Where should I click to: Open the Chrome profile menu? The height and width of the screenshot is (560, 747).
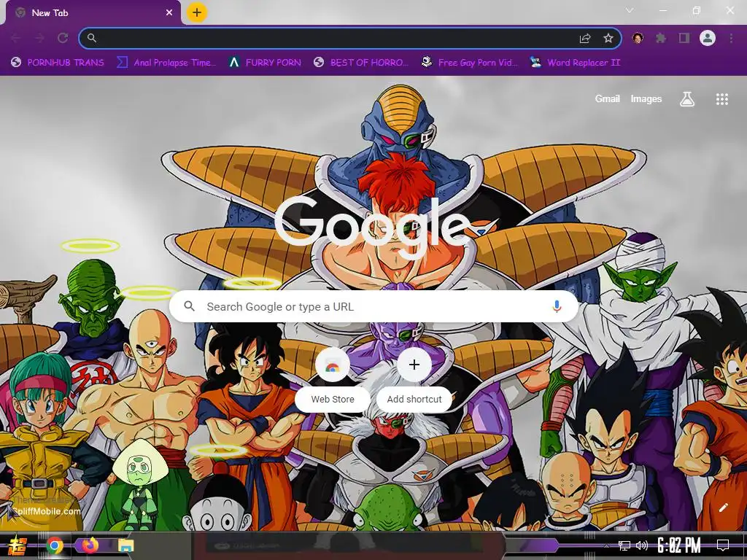tap(708, 38)
